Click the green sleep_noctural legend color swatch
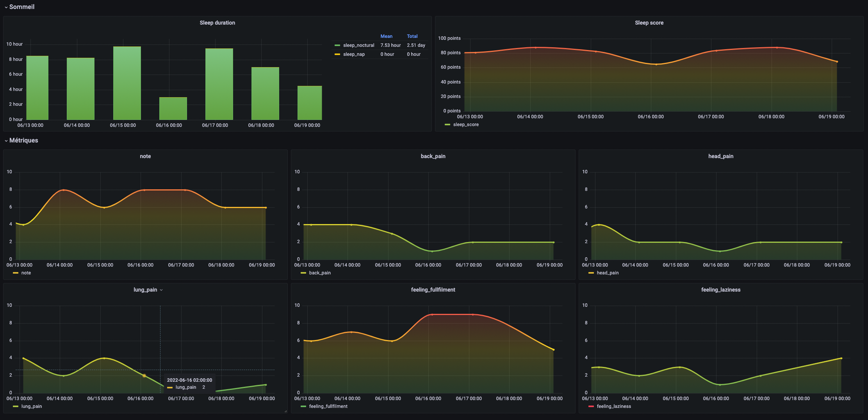The height and width of the screenshot is (420, 868). pyautogui.click(x=337, y=45)
